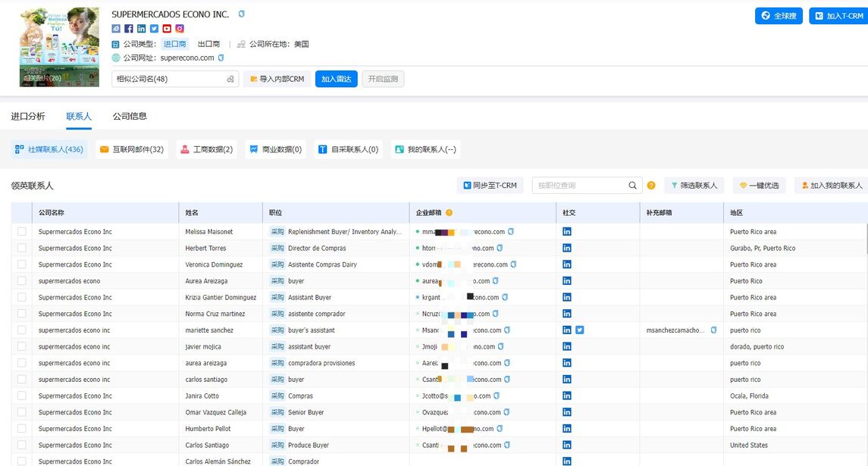Click the 采购 tag in Director de Compras row
The width and height of the screenshot is (868, 466).
[x=277, y=248]
